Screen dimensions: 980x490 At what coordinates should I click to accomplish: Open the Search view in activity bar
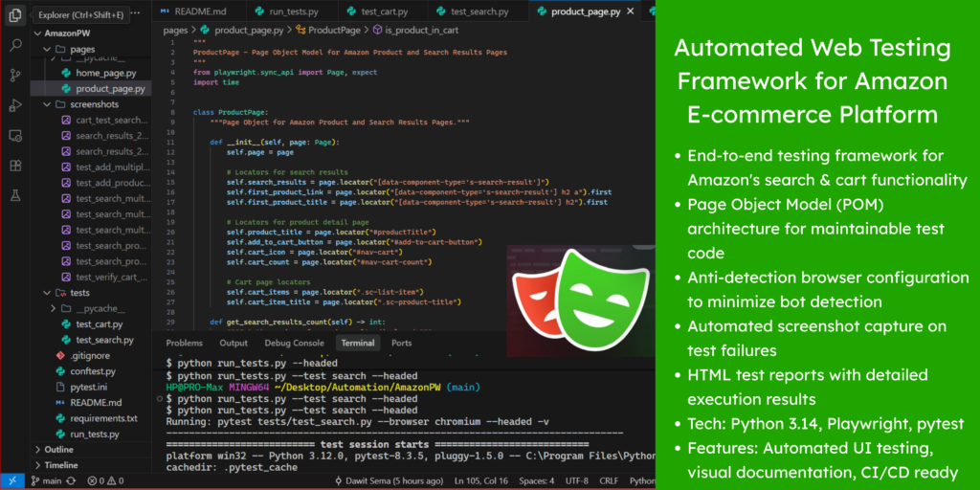pyautogui.click(x=15, y=45)
